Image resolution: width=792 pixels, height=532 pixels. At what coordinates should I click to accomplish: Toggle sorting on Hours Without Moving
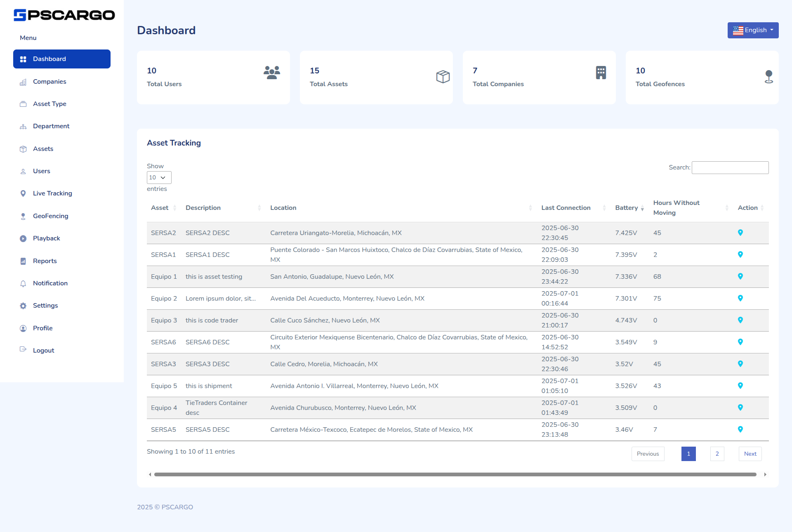point(727,208)
